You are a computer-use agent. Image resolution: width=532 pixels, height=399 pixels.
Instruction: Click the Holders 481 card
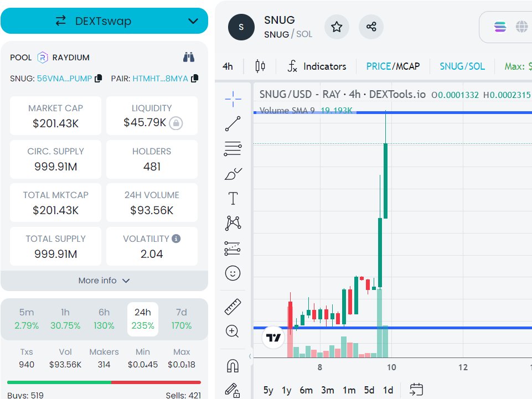click(152, 159)
